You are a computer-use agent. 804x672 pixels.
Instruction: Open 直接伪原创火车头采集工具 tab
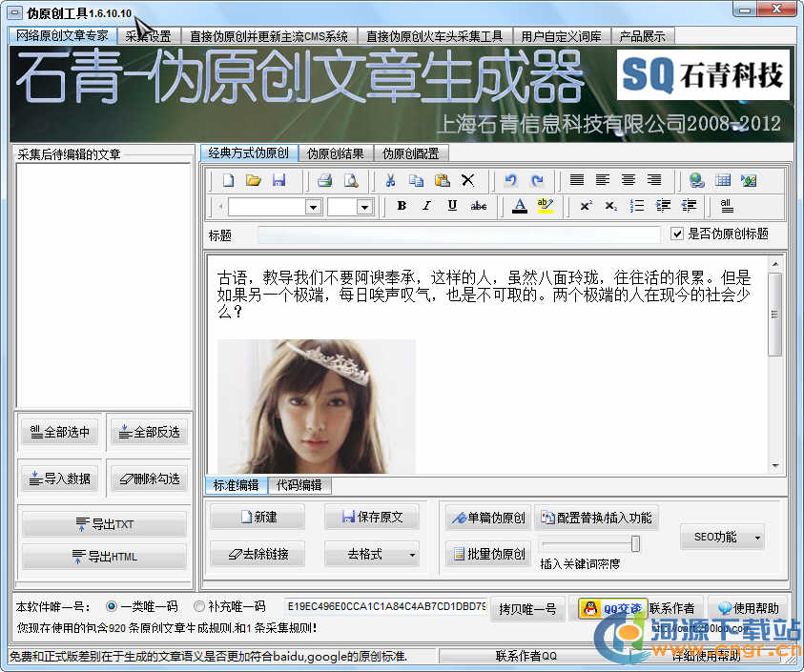pyautogui.click(x=435, y=36)
